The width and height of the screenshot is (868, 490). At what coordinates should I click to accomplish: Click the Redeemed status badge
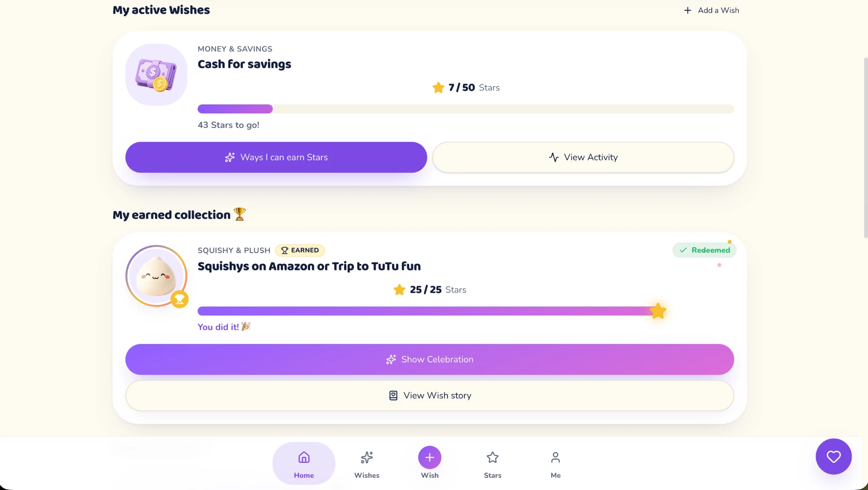click(x=704, y=250)
